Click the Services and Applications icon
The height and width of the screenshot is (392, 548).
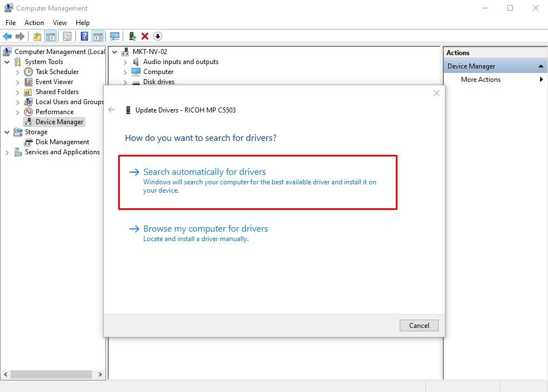[x=18, y=152]
